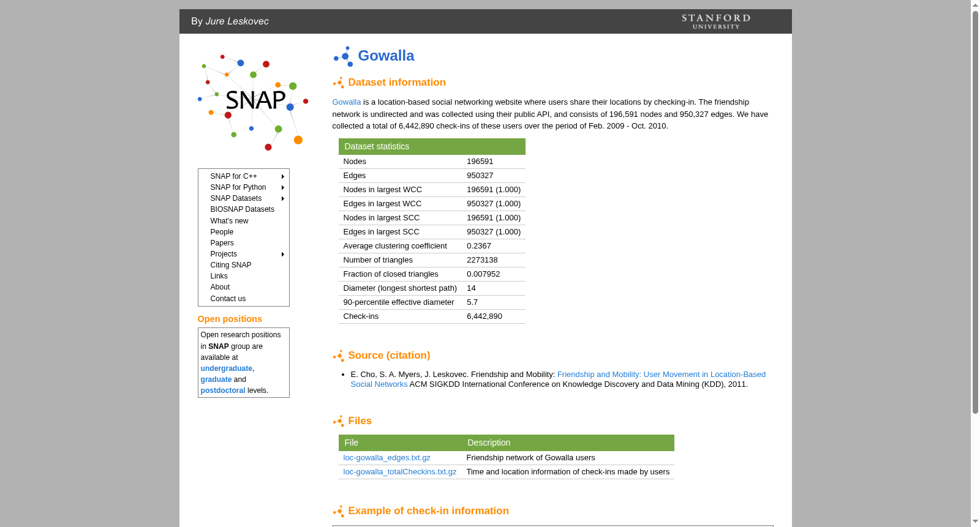980x527 pixels.
Task: Click the Nodes in largest SCC label
Action: click(x=382, y=218)
